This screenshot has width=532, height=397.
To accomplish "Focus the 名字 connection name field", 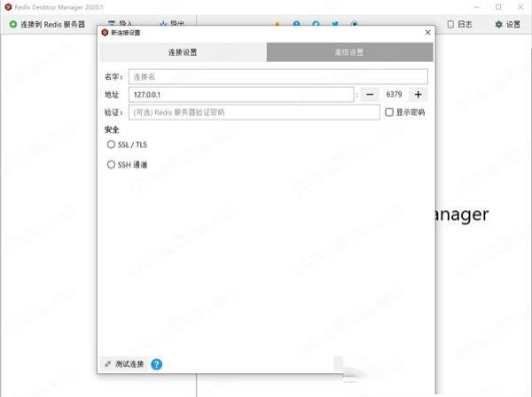I will pos(278,77).
